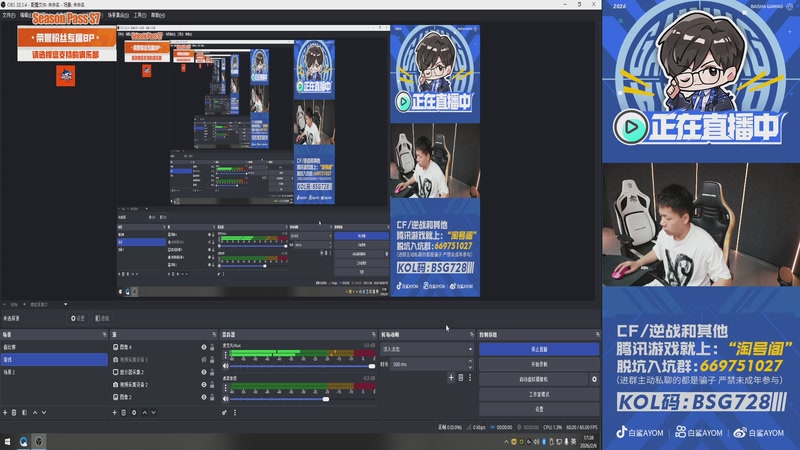The image size is (800, 450).
Task: Open transition properties three-dot icon
Action: (x=470, y=378)
